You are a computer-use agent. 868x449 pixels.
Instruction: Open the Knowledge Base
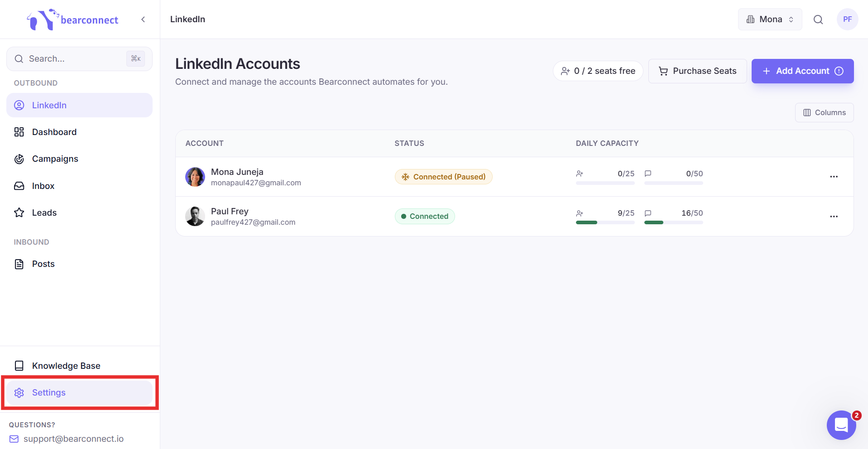pos(79,366)
